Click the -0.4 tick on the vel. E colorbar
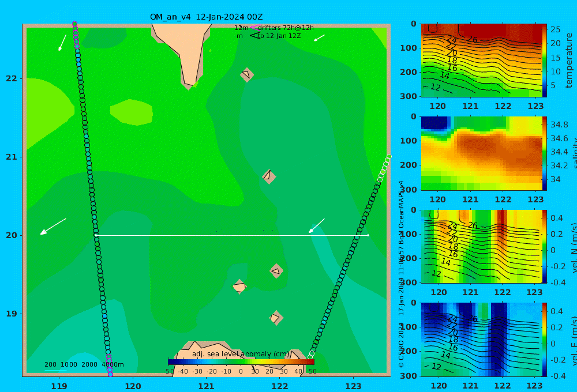The width and height of the screenshot is (577, 392). tap(557, 376)
